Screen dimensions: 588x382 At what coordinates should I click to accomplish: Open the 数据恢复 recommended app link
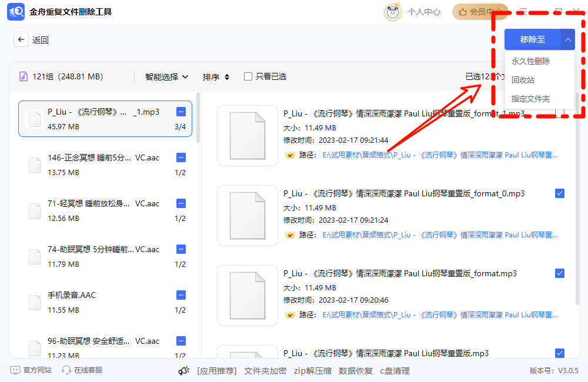pyautogui.click(x=356, y=371)
